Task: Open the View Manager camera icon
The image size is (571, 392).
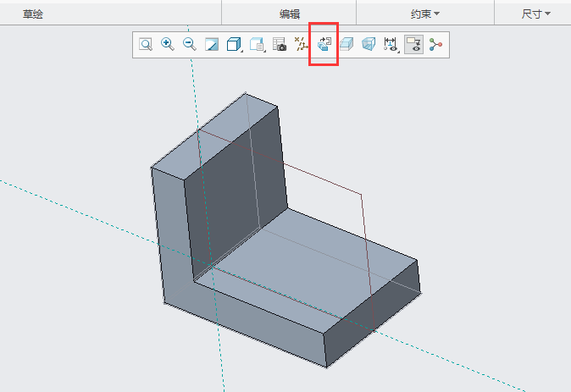Action: point(280,44)
